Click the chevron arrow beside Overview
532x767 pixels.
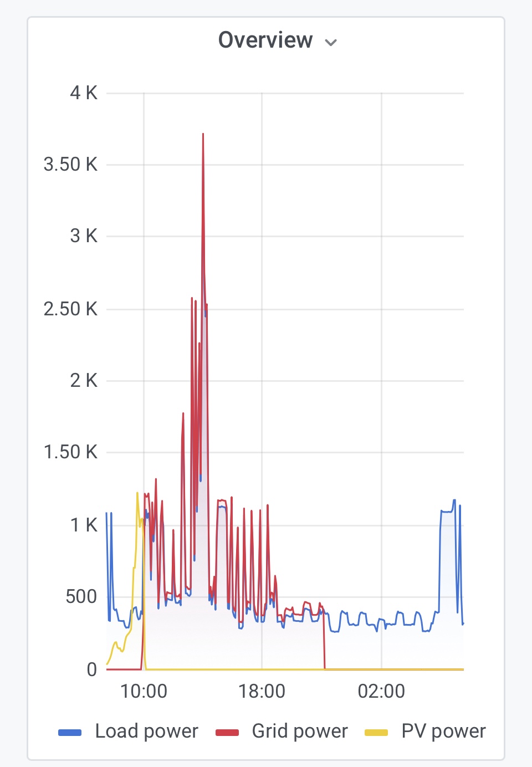pos(331,43)
